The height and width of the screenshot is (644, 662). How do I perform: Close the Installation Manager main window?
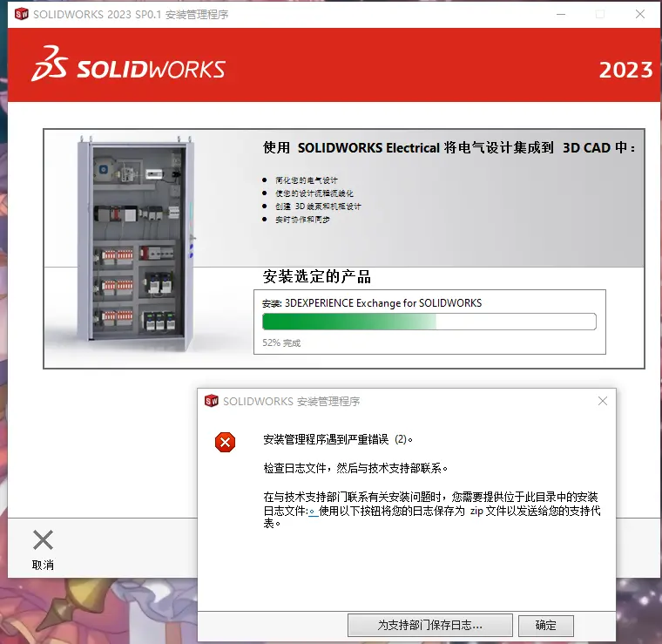click(x=640, y=14)
